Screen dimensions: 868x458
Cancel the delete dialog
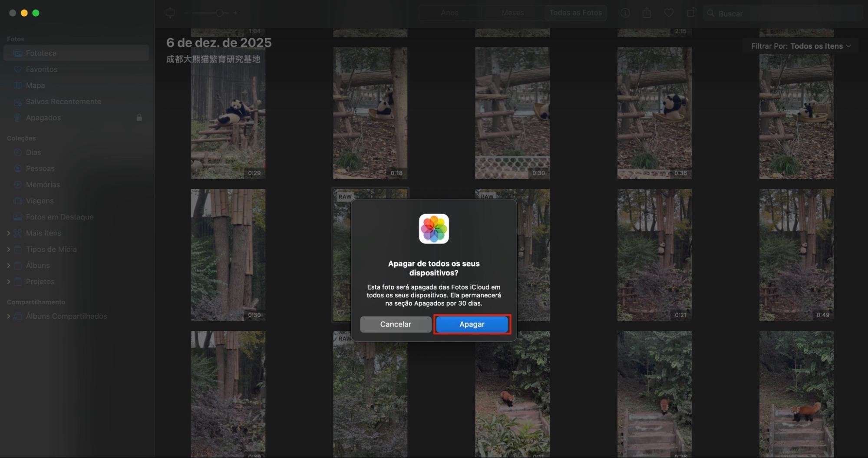point(395,324)
